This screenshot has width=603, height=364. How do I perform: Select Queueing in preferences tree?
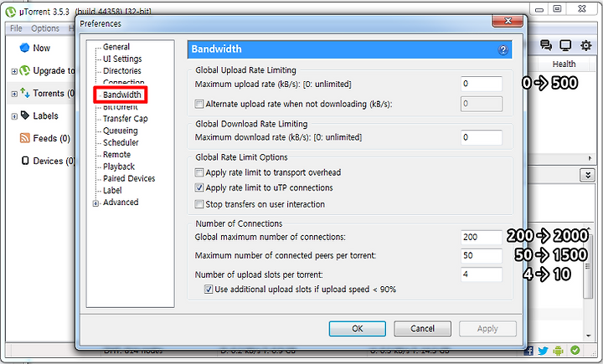(x=120, y=131)
